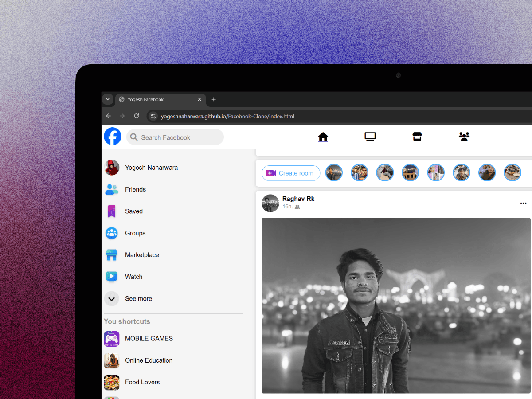Viewport: 532px width, 399px height.
Task: Go back using browser back arrow
Action: (108, 116)
